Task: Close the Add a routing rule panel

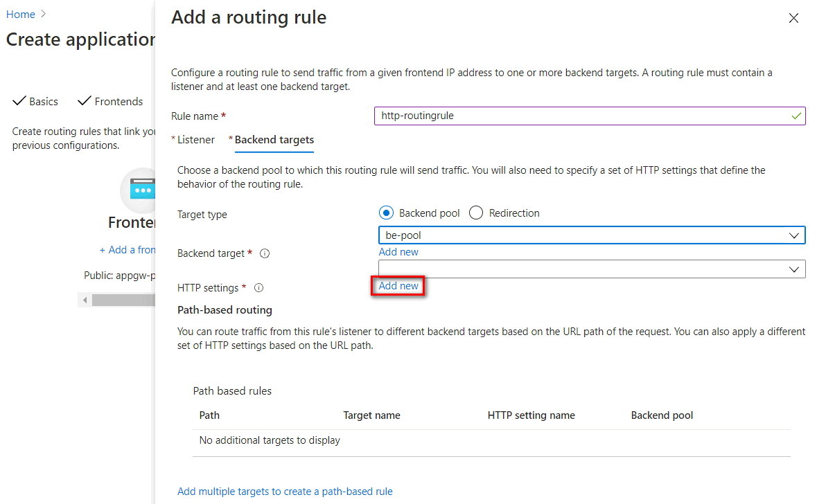Action: (x=793, y=18)
